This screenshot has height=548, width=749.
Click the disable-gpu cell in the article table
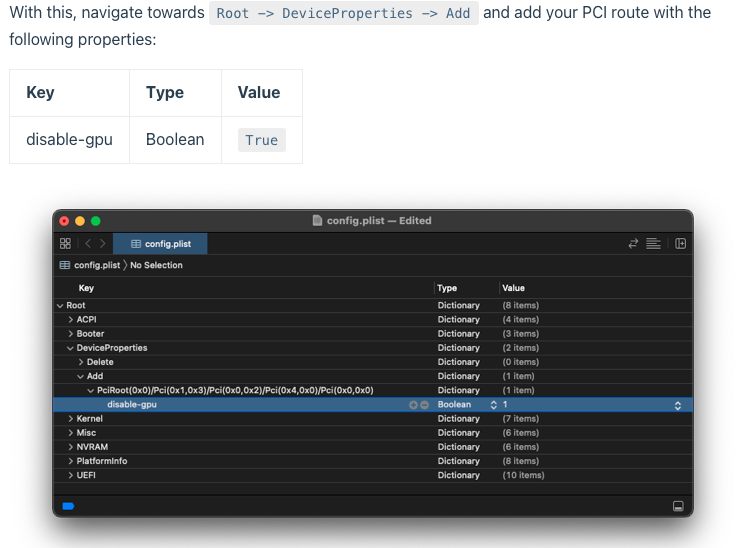click(69, 140)
